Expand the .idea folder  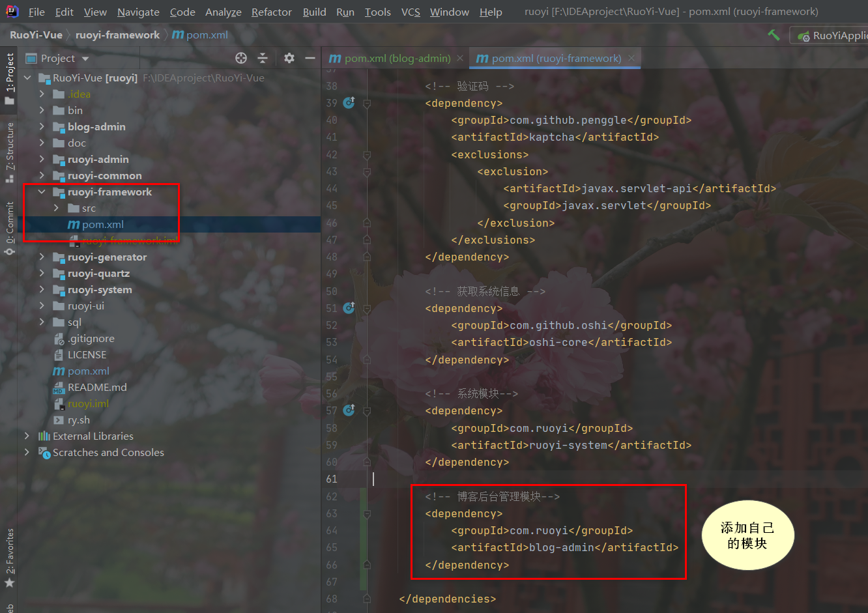(x=42, y=94)
